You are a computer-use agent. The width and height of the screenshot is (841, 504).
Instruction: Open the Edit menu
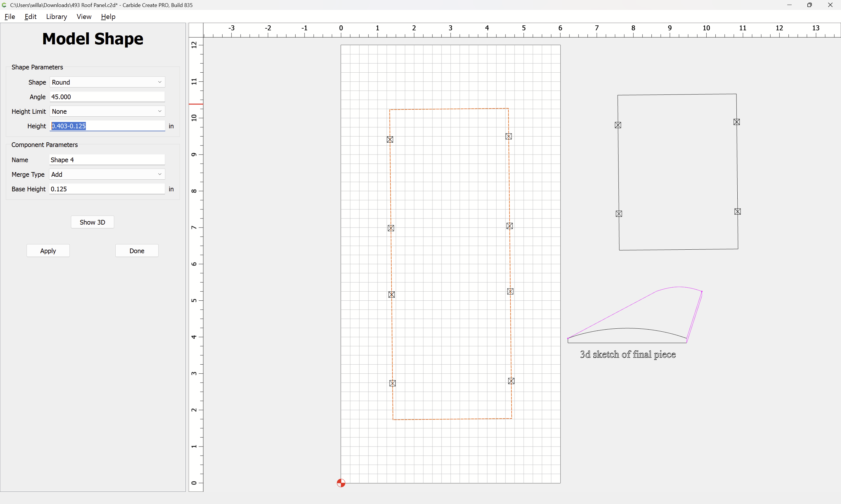tap(30, 17)
